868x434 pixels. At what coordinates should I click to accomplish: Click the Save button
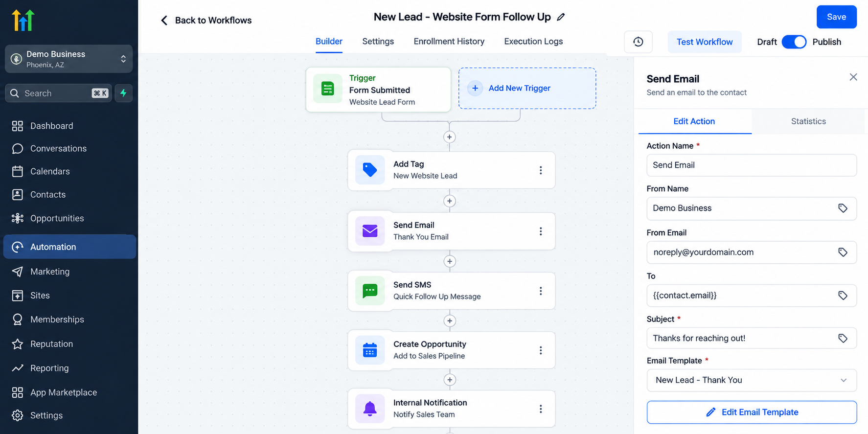pos(836,17)
